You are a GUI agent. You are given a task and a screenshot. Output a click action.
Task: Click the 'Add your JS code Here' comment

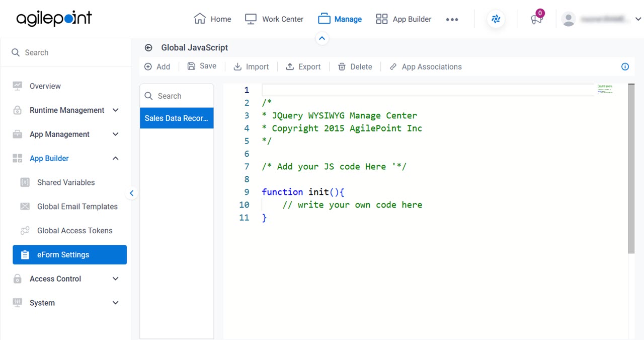(x=334, y=167)
